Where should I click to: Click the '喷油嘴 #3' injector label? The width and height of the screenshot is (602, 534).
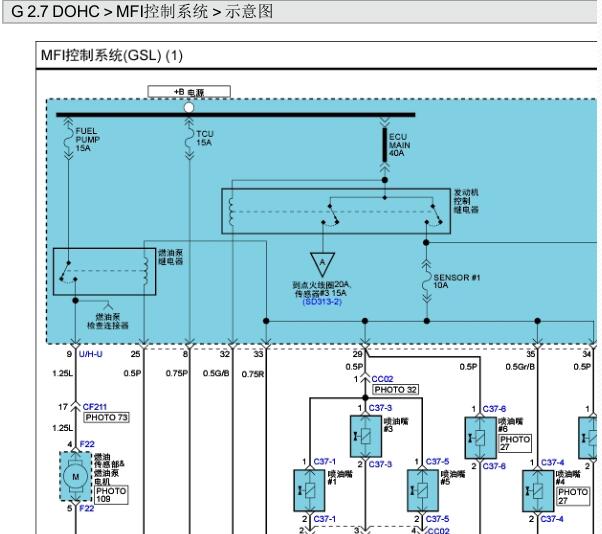[396, 425]
